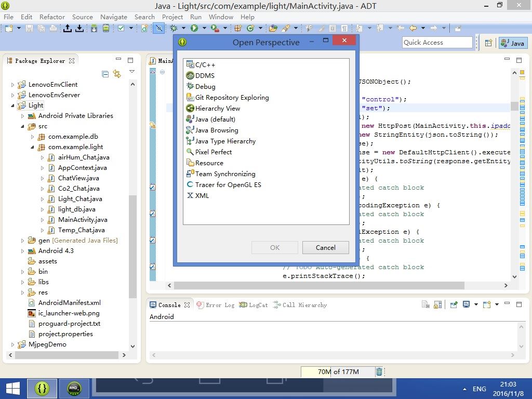Click the New wizard toolbar icon
532x399 pixels.
tap(9, 28)
